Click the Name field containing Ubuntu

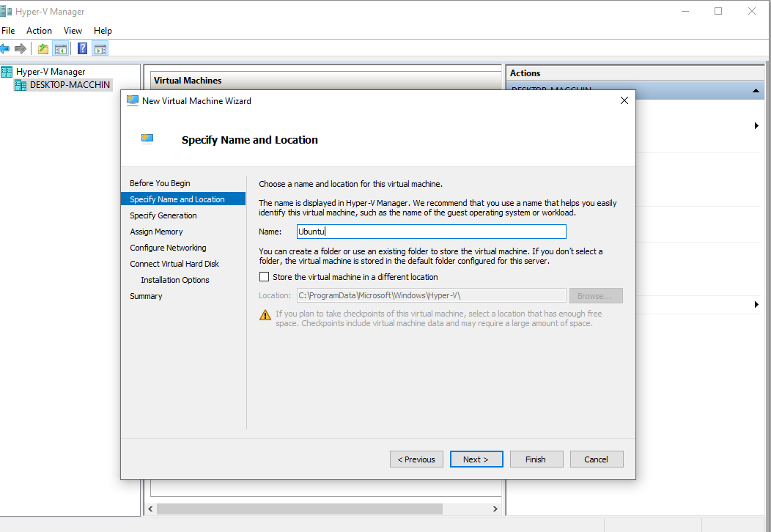coord(431,232)
